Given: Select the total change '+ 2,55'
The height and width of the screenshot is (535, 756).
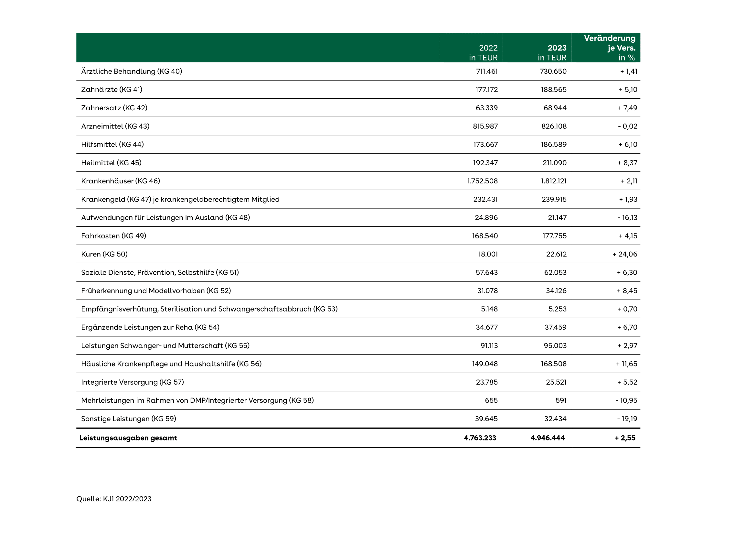Looking at the screenshot, I should (625, 438).
